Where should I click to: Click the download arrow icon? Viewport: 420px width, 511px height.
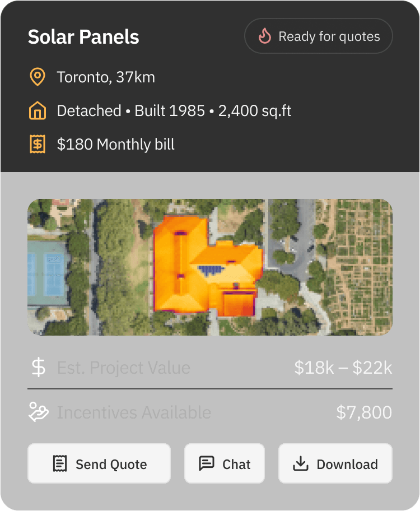[x=301, y=464]
